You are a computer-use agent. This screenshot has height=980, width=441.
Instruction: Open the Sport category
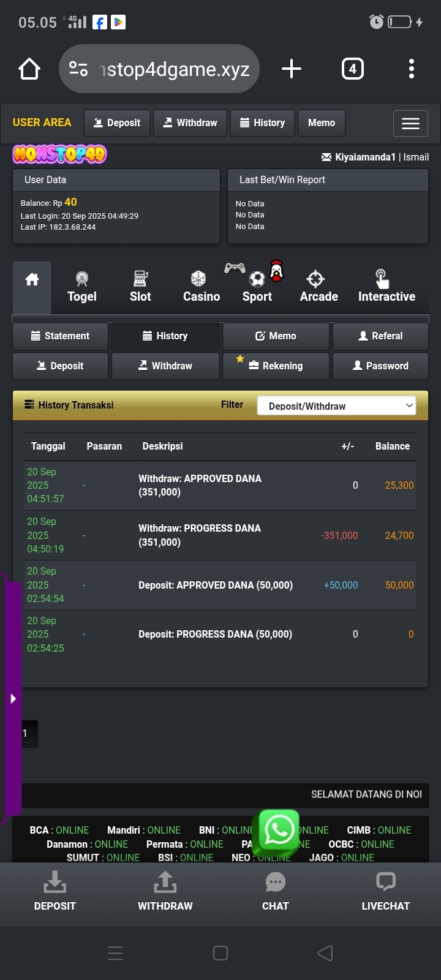tap(257, 287)
